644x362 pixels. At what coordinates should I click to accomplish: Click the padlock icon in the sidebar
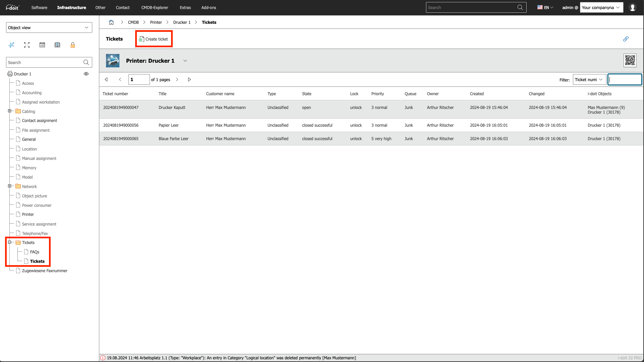(x=73, y=45)
